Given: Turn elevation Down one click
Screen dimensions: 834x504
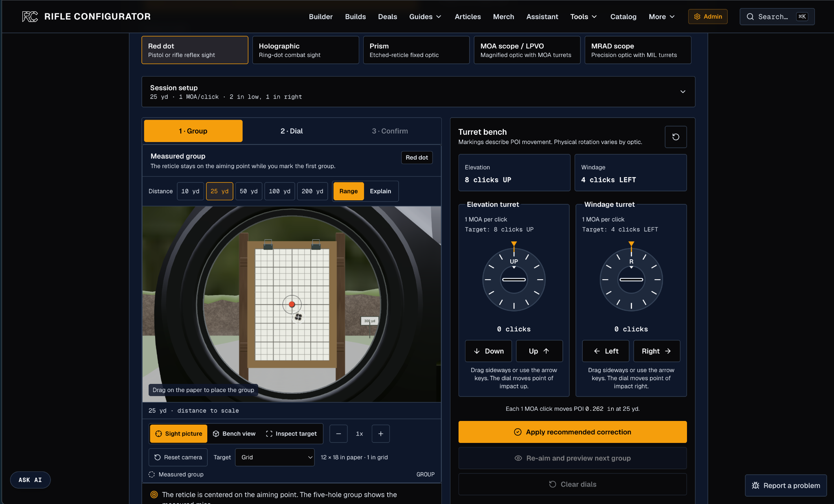Looking at the screenshot, I should [x=488, y=351].
